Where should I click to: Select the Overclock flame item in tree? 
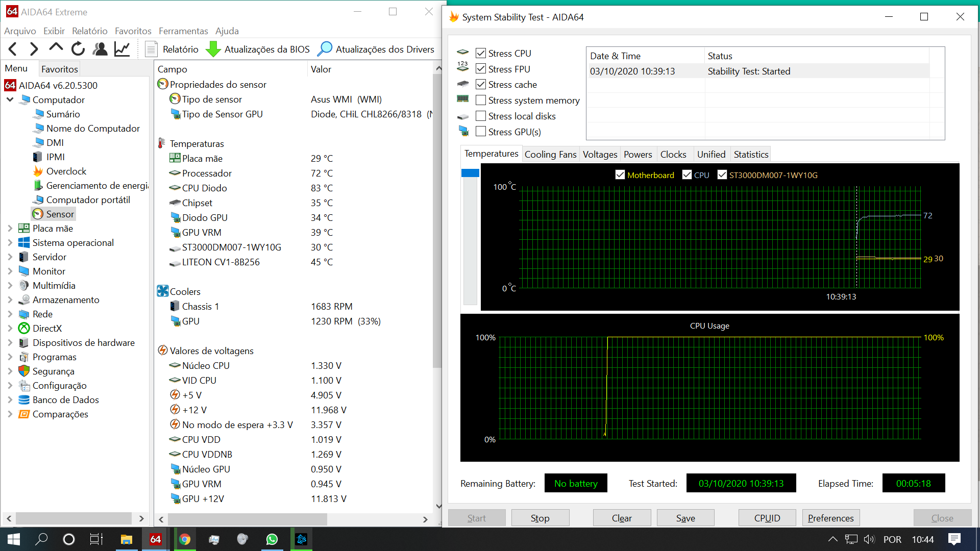[60, 171]
